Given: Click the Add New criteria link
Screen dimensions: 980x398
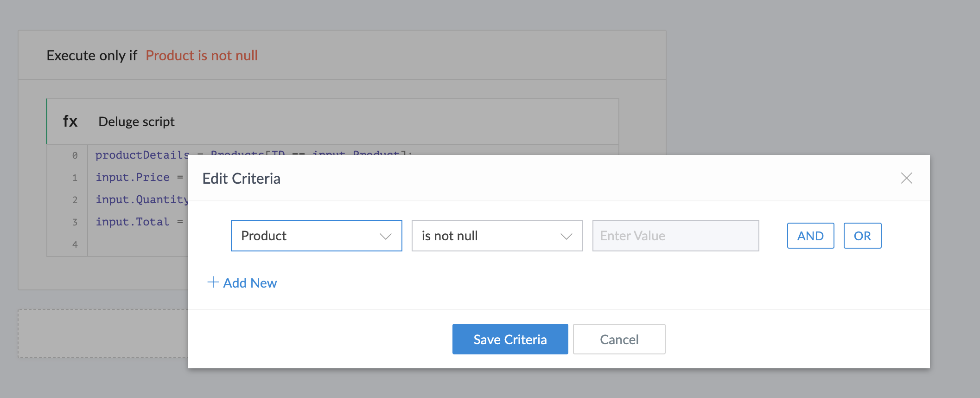Looking at the screenshot, I should tap(250, 283).
